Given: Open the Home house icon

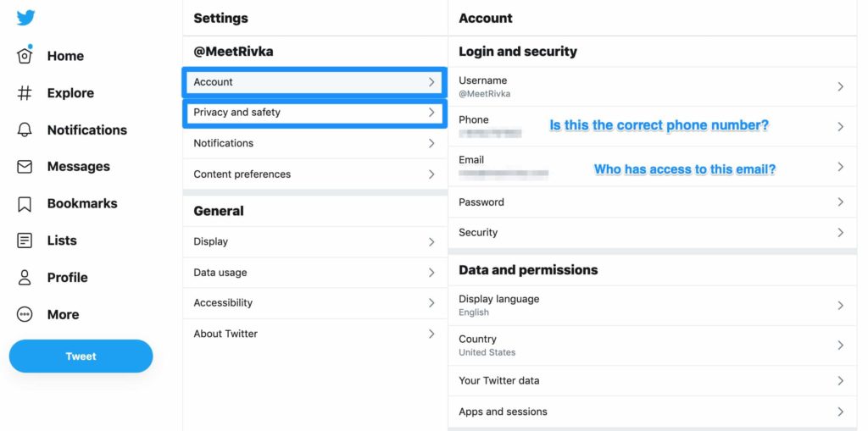Looking at the screenshot, I should click(x=25, y=56).
